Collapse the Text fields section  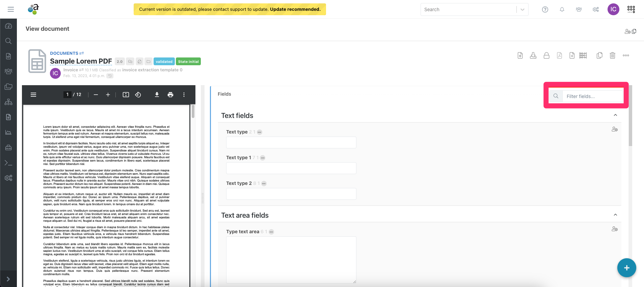[x=615, y=115]
